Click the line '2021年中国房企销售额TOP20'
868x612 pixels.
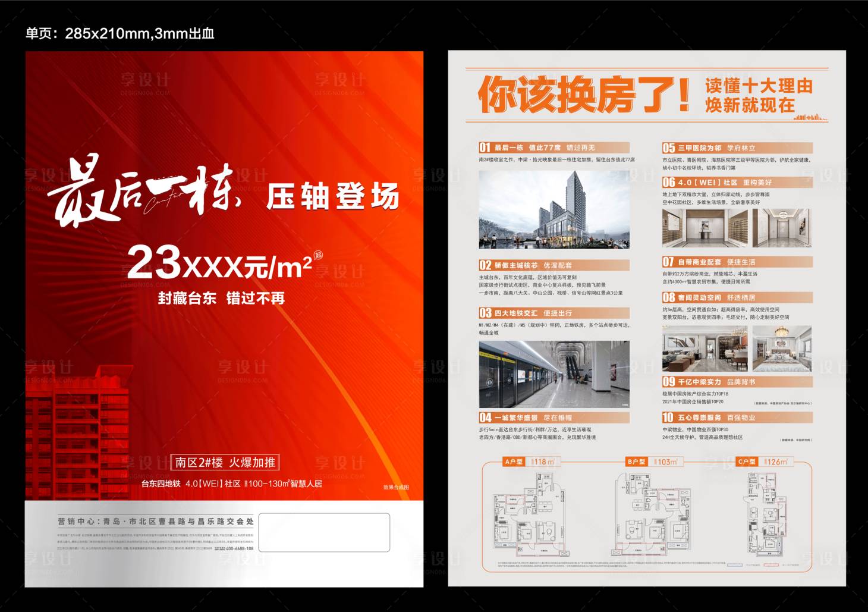pos(693,401)
